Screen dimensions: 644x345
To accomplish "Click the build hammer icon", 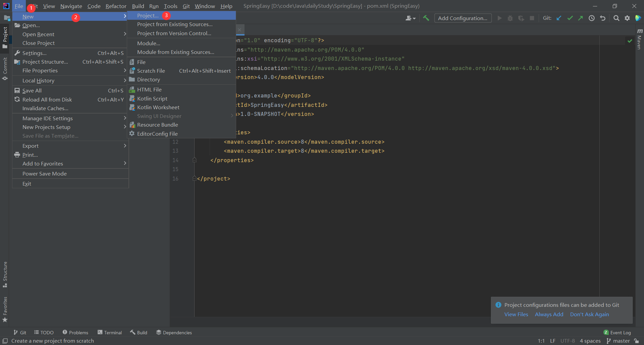I will 426,18.
